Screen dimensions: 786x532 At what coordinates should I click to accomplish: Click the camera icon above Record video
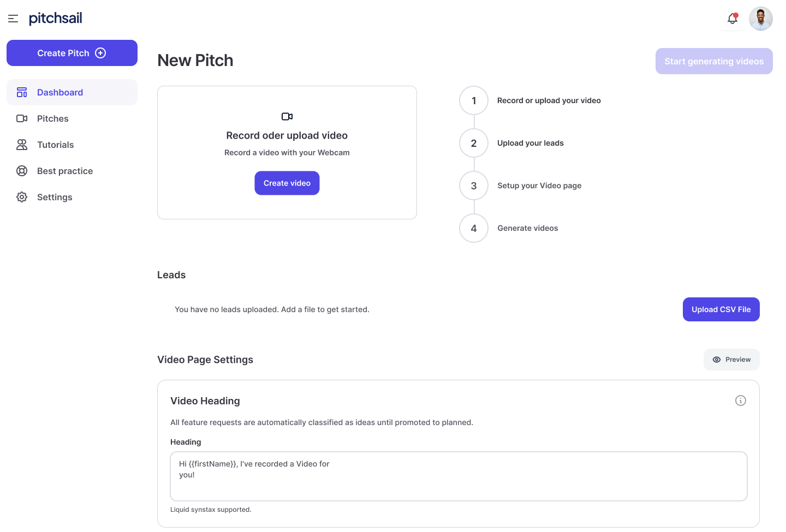pyautogui.click(x=287, y=116)
